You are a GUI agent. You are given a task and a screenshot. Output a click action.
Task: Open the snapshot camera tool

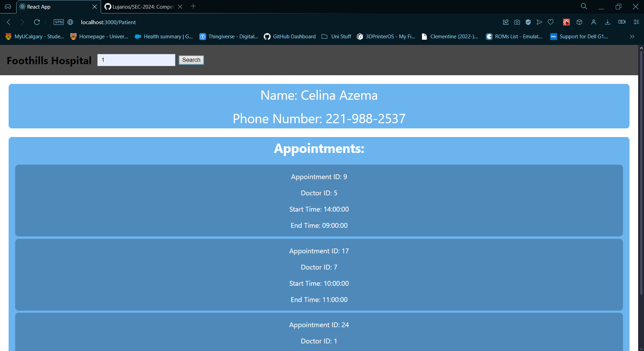pyautogui.click(x=517, y=22)
